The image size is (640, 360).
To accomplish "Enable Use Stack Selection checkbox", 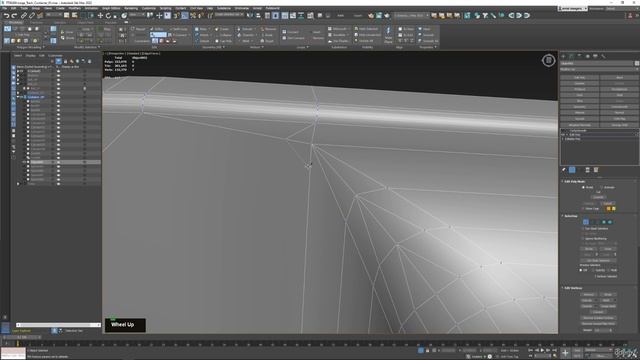I will click(x=583, y=229).
